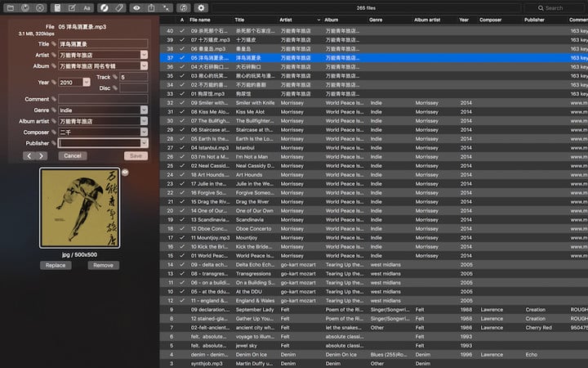This screenshot has width=588, height=368.
Task: Open the Artist field dropdown arrow
Action: click(x=144, y=55)
